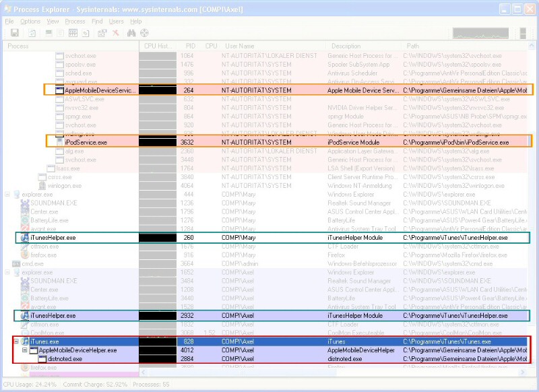Click the CPU history graph for iTunes.exe
This screenshot has height=392, width=539.
click(158, 341)
